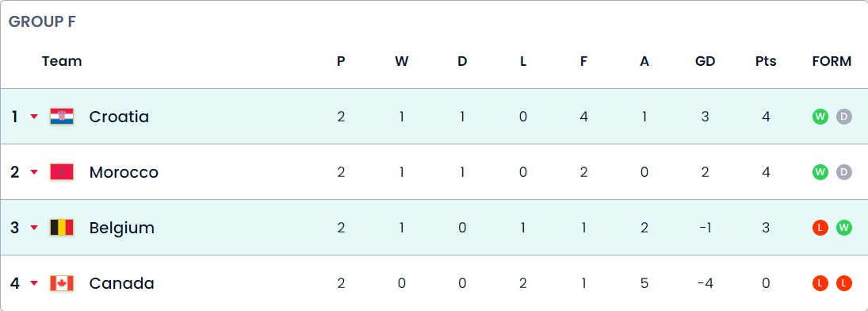The image size is (868, 311).
Task: Click Belgium's red L form badge
Action: 820,227
